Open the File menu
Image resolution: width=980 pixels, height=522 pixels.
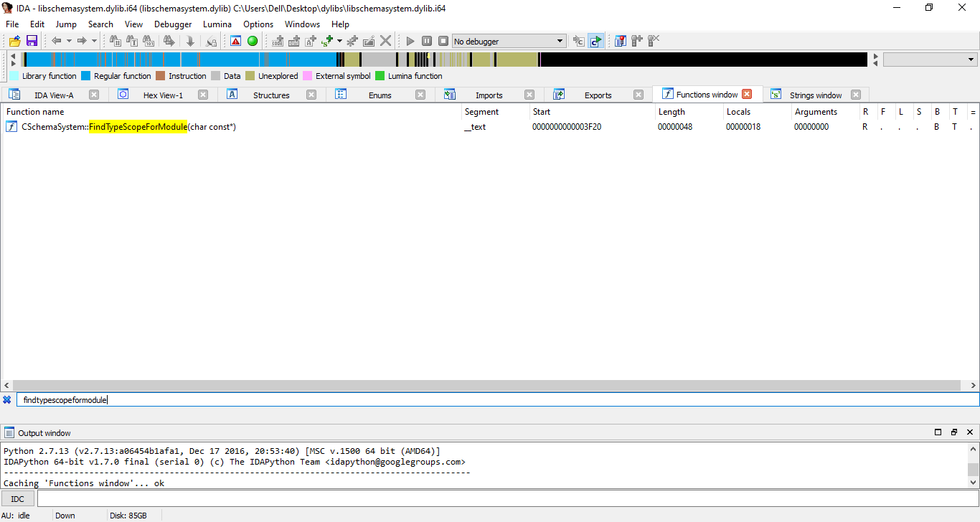pyautogui.click(x=12, y=24)
